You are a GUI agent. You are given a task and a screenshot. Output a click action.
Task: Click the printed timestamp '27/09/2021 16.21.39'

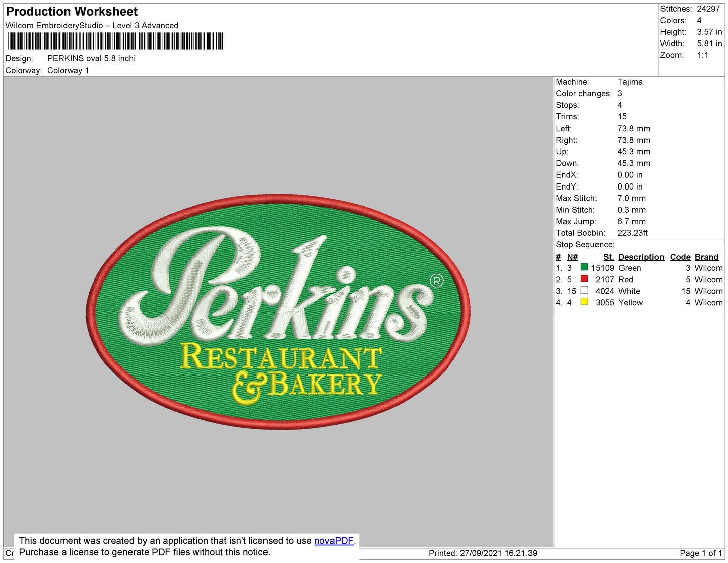click(498, 553)
